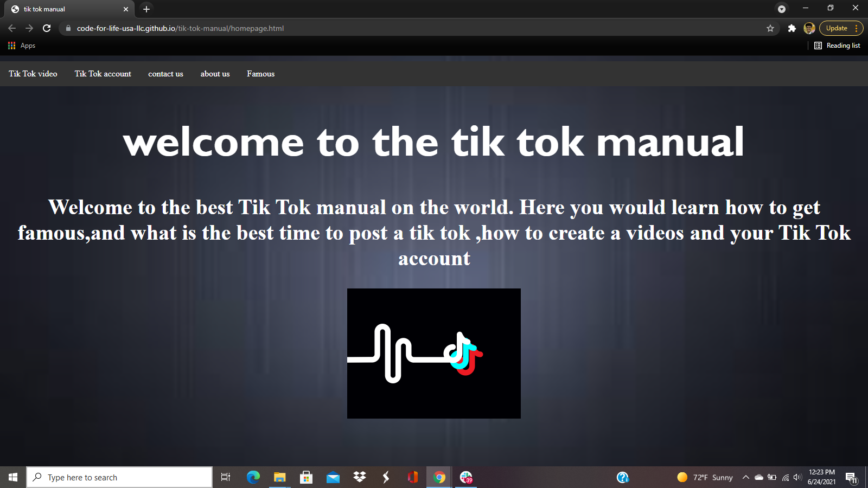
Task: Open File Explorer from the taskbar
Action: point(279,477)
